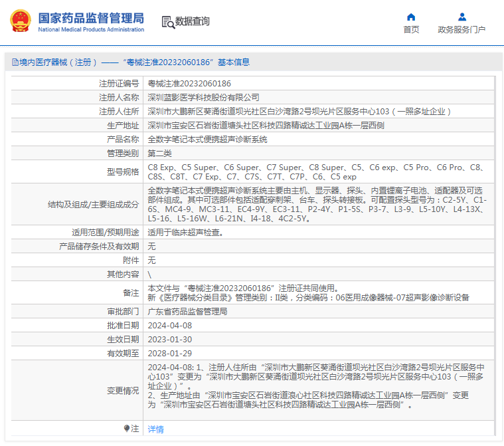Click National Medical Products Administration English subtitle
The width and height of the screenshot is (504, 446).
click(x=91, y=30)
